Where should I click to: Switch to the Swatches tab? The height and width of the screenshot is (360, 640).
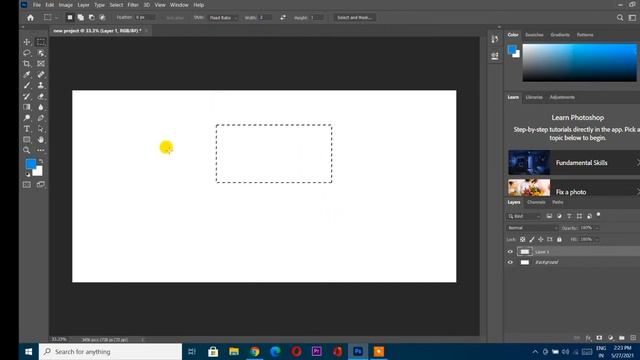pos(534,35)
